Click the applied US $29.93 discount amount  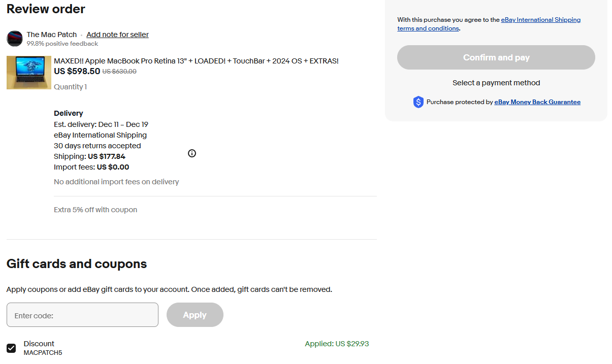(337, 344)
